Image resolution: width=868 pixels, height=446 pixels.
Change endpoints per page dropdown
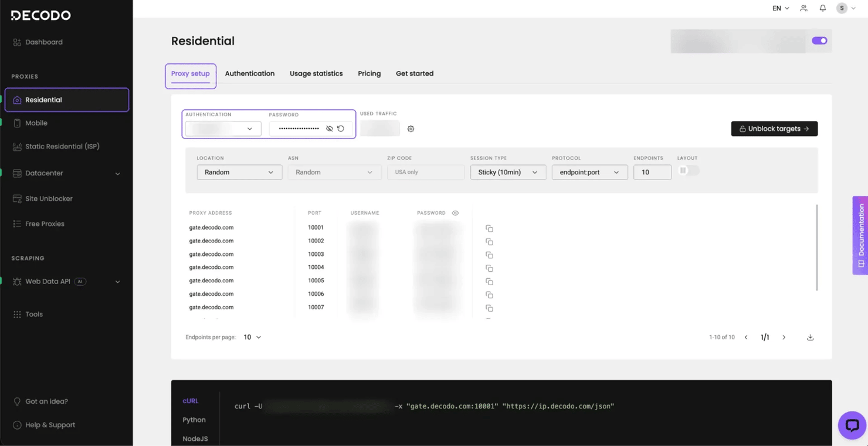(x=252, y=337)
